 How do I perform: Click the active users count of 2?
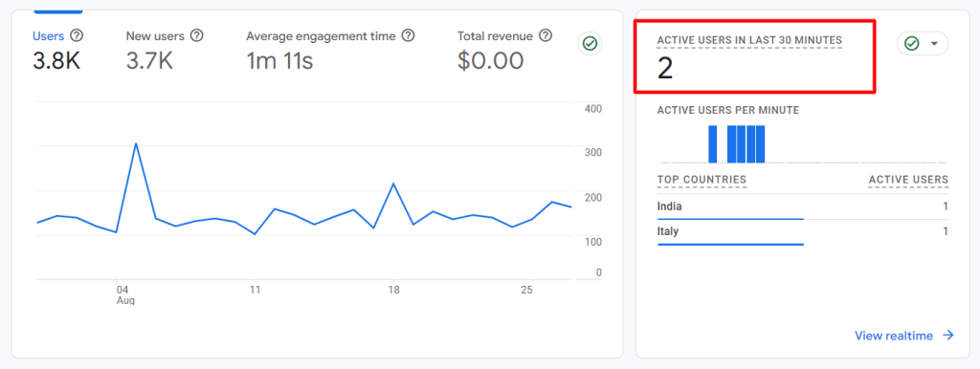click(665, 68)
